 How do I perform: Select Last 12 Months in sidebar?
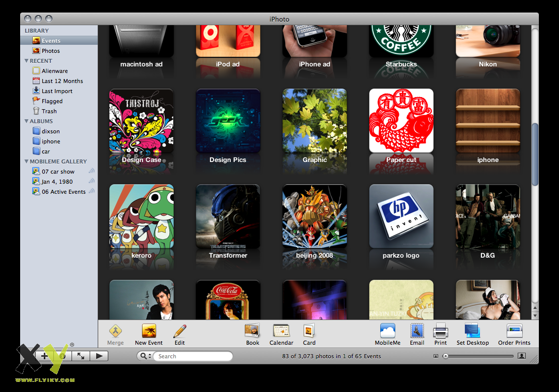pos(59,81)
